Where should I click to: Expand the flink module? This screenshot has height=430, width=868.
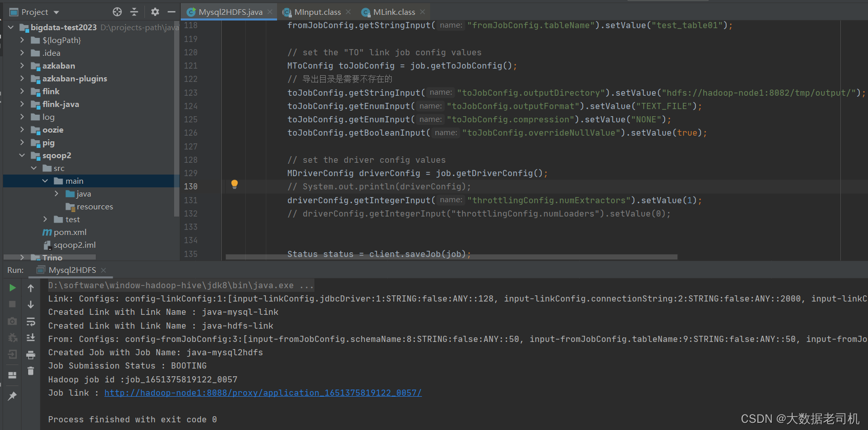pos(22,91)
